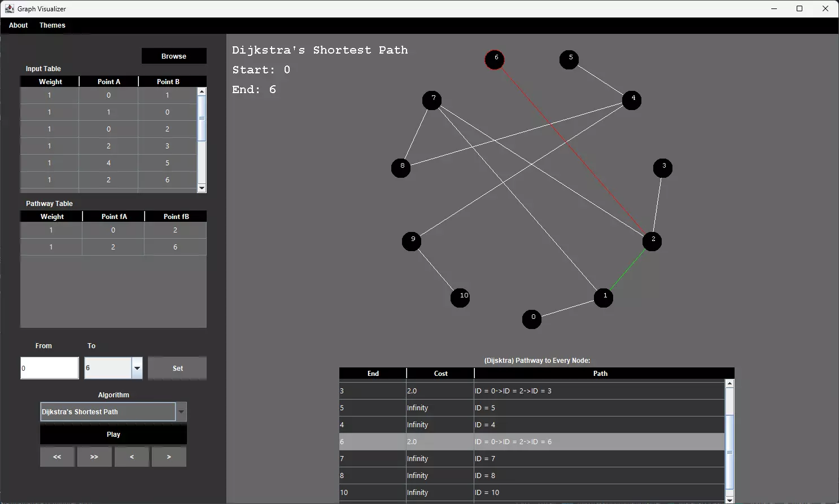The image size is (839, 504).
Task: Click path cell 'ID = 10'
Action: tap(599, 492)
